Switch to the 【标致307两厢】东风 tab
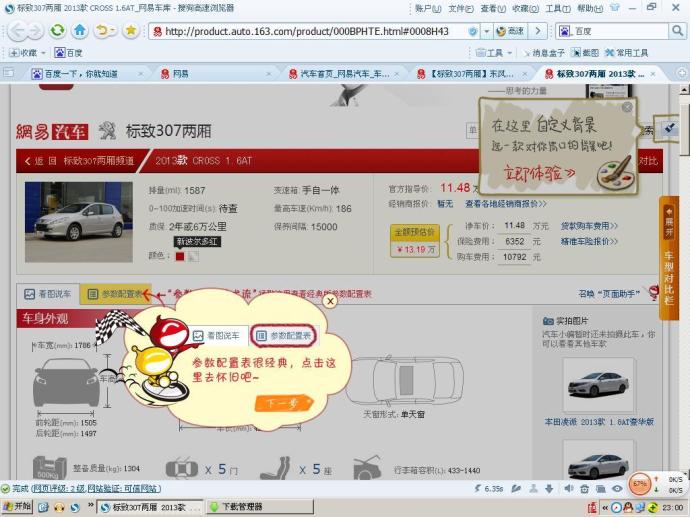 pyautogui.click(x=472, y=74)
